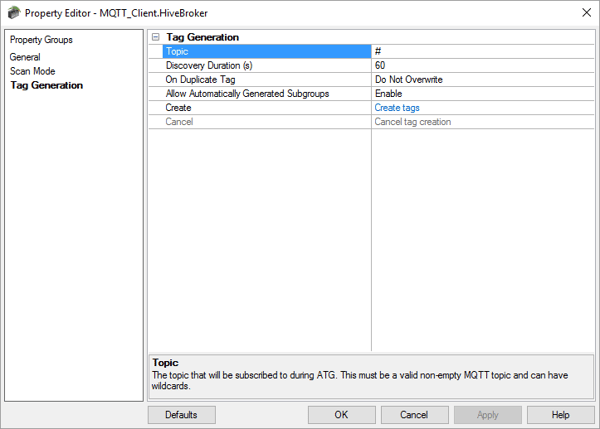Screen dimensions: 600x429
Task: Select Tag Generation property group
Action: 46,85
